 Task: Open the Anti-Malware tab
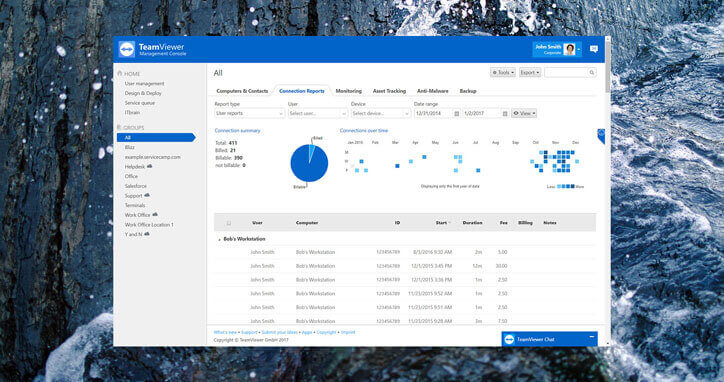click(433, 91)
